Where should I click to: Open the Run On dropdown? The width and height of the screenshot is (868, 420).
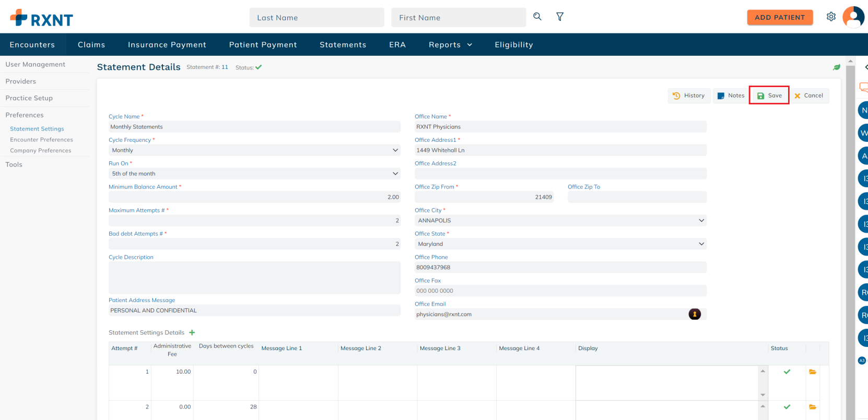coord(254,174)
